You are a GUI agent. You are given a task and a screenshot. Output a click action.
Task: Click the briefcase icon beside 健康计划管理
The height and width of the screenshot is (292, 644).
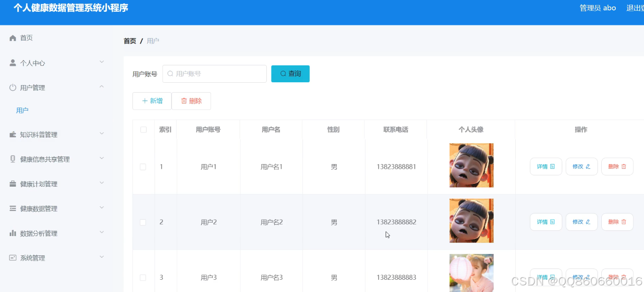point(13,184)
